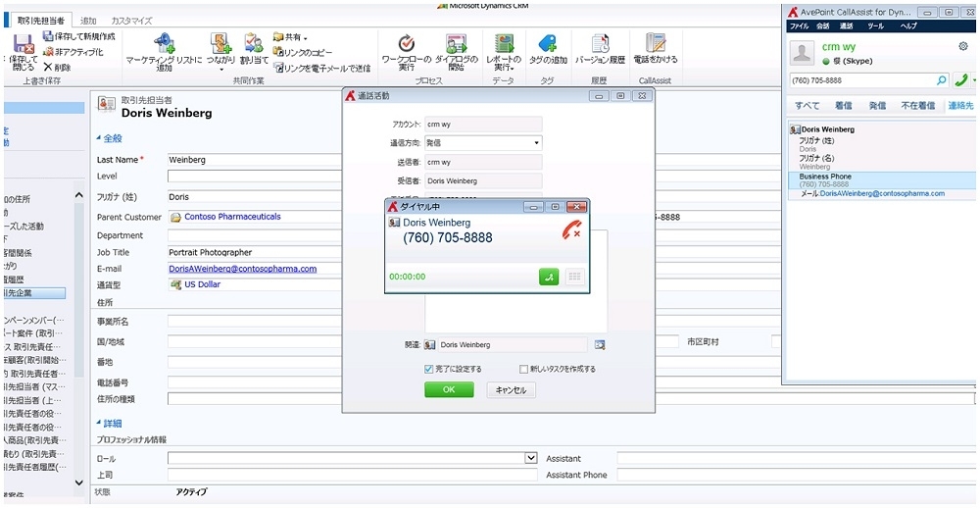This screenshot has width=980, height=508.
Task: Click リンクのコピー in the ribbon
Action: (303, 53)
